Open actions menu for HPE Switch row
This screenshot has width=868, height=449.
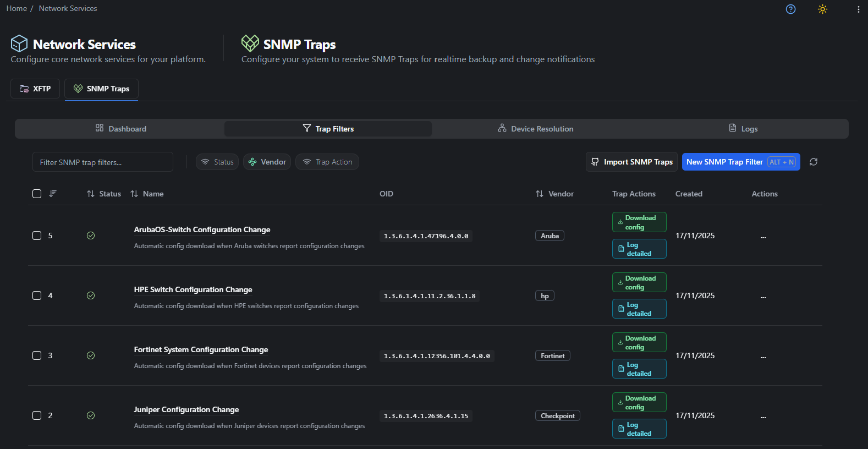click(x=763, y=297)
